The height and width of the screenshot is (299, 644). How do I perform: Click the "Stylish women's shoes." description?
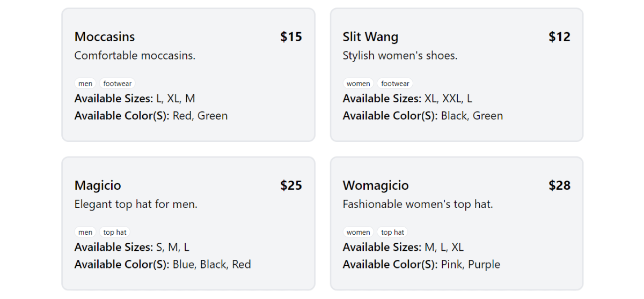tap(400, 56)
